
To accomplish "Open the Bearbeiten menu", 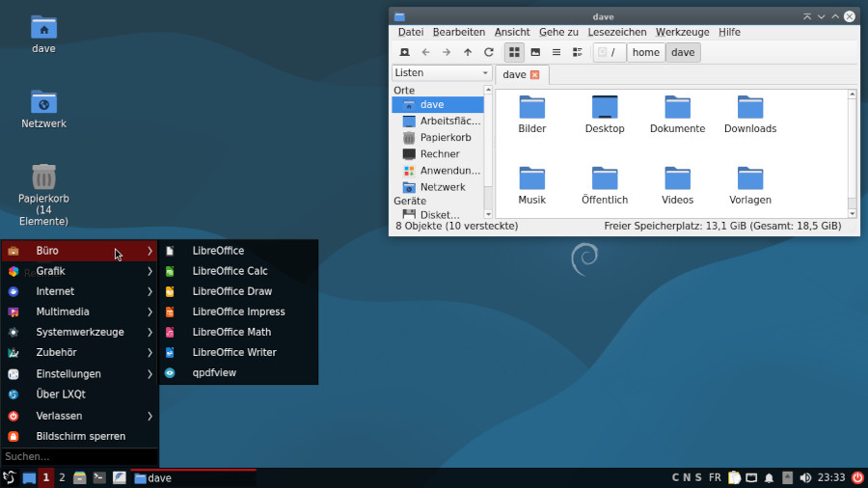I will tap(459, 32).
